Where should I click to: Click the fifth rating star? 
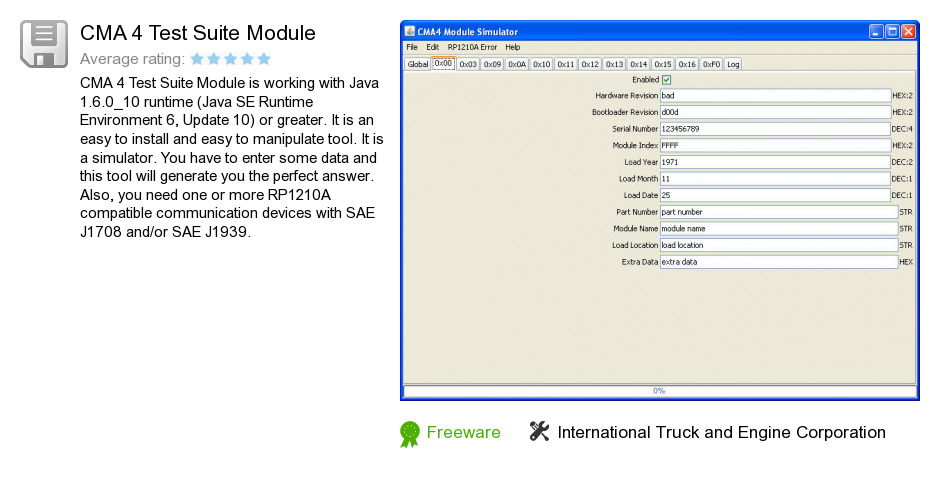(264, 59)
